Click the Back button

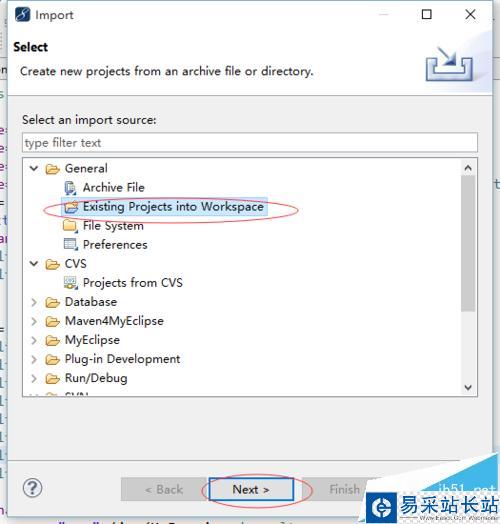click(164, 489)
